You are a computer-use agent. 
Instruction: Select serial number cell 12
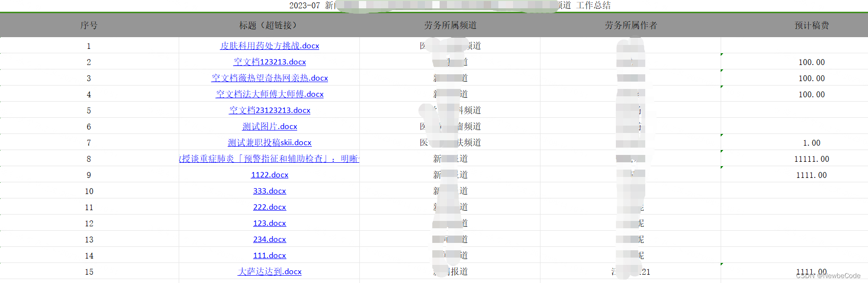(x=89, y=223)
